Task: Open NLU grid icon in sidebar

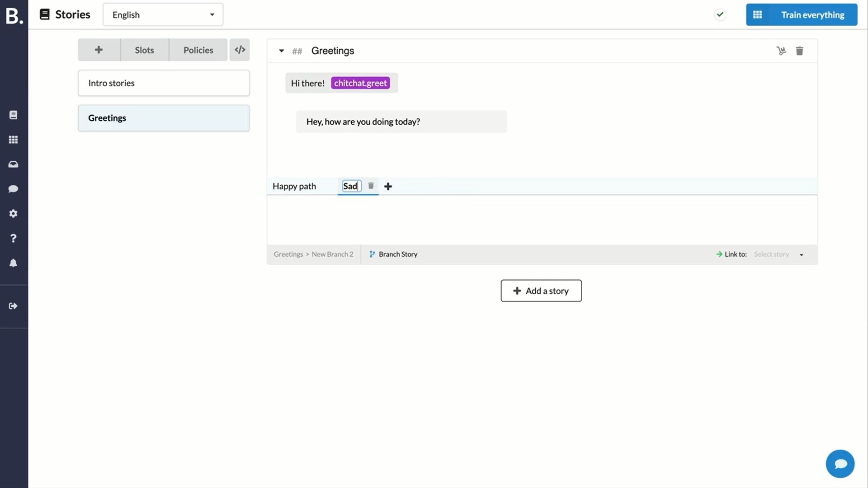Action: (x=13, y=140)
